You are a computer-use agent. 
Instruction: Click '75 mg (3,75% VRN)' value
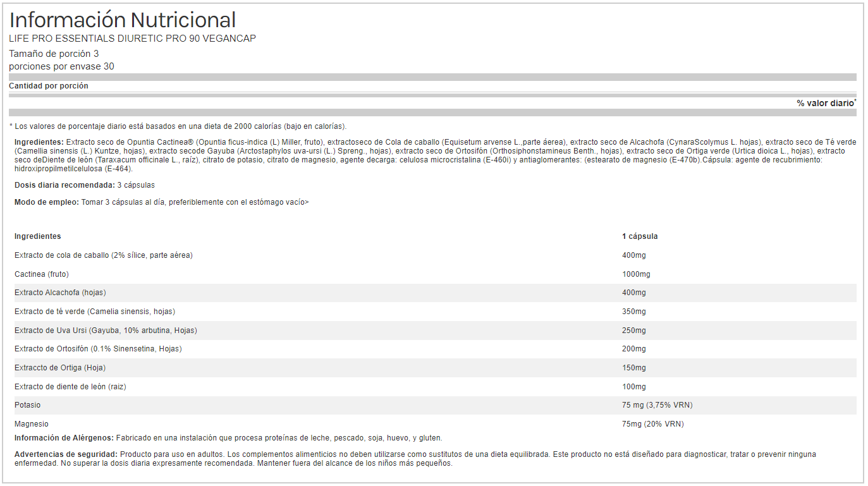click(657, 405)
